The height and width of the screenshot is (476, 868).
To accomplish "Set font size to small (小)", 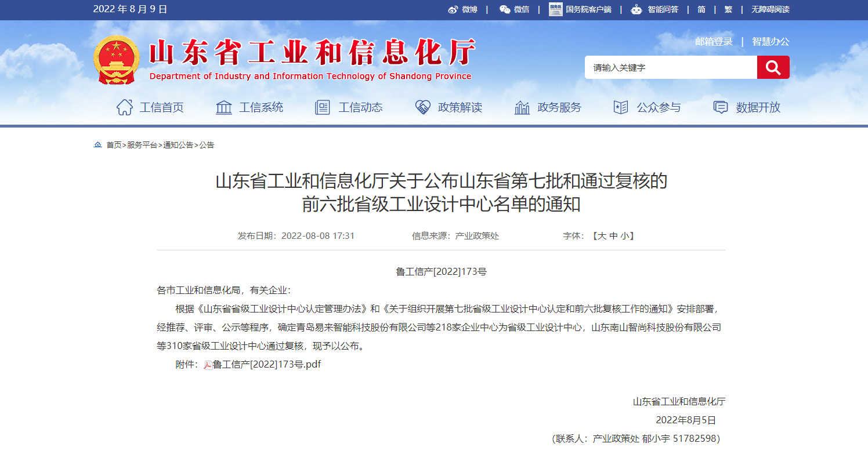I will point(624,236).
